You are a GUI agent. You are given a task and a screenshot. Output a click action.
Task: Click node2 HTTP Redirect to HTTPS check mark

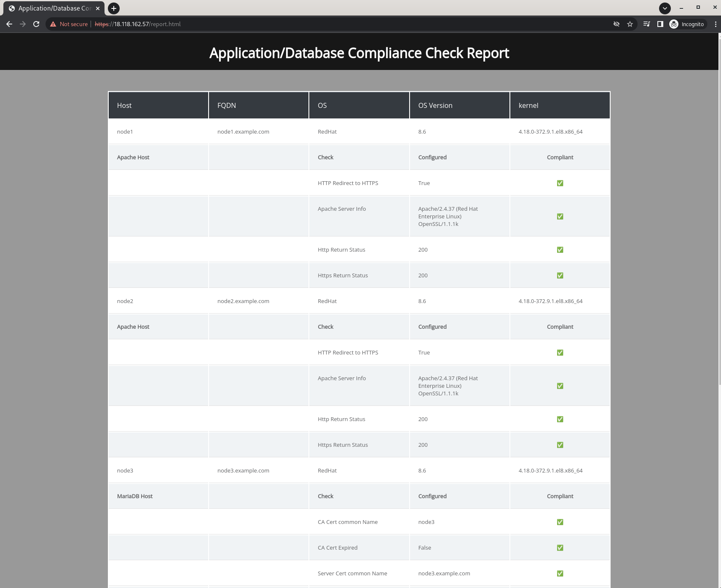[x=560, y=352]
